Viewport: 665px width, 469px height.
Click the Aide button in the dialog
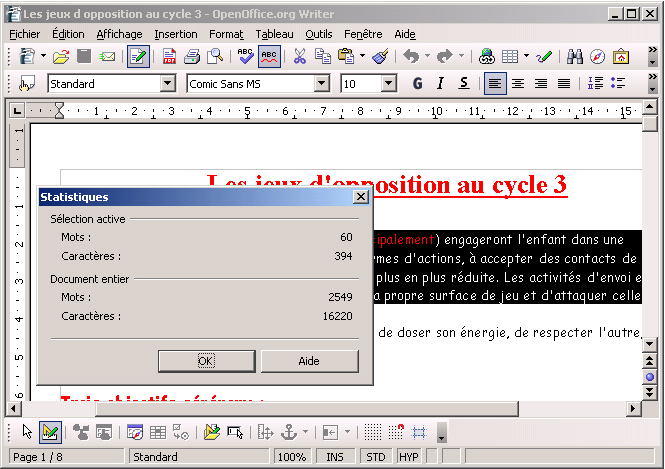pyautogui.click(x=309, y=361)
